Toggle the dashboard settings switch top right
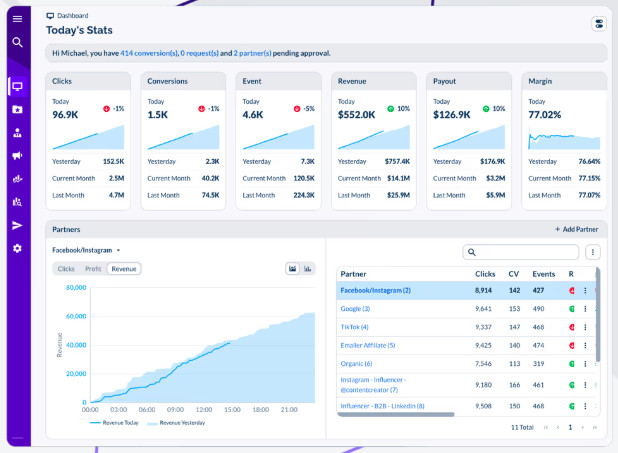The image size is (618, 453). (x=599, y=24)
